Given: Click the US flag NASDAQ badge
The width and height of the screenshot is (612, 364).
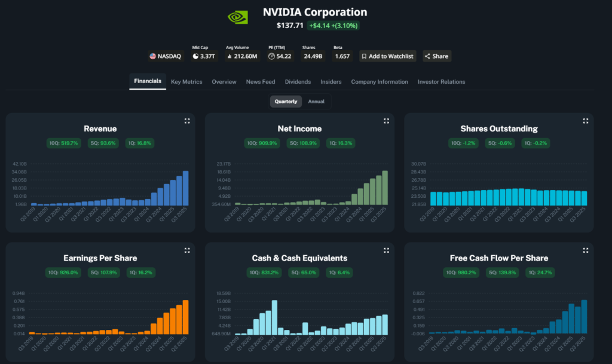Looking at the screenshot, I should (x=166, y=56).
